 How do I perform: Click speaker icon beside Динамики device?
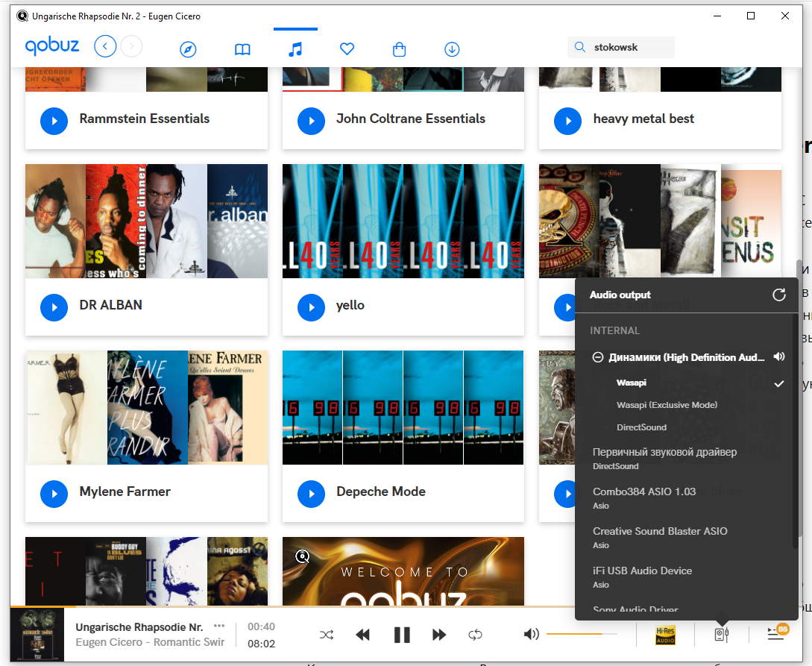[x=779, y=356]
